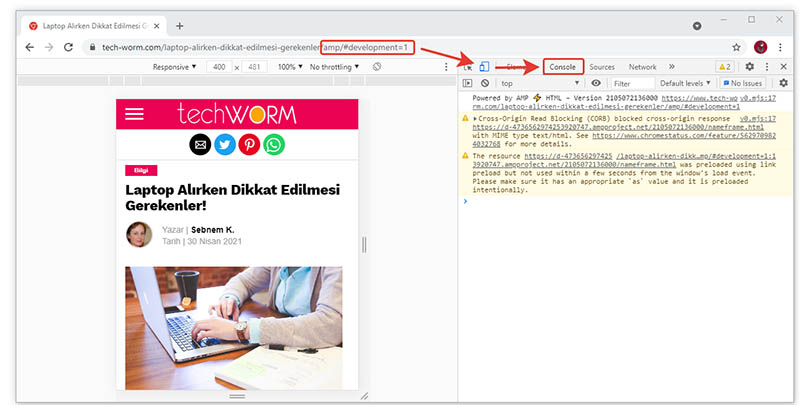Reload the page in the browser
Screen dimensions: 800x405
pyautogui.click(x=69, y=47)
